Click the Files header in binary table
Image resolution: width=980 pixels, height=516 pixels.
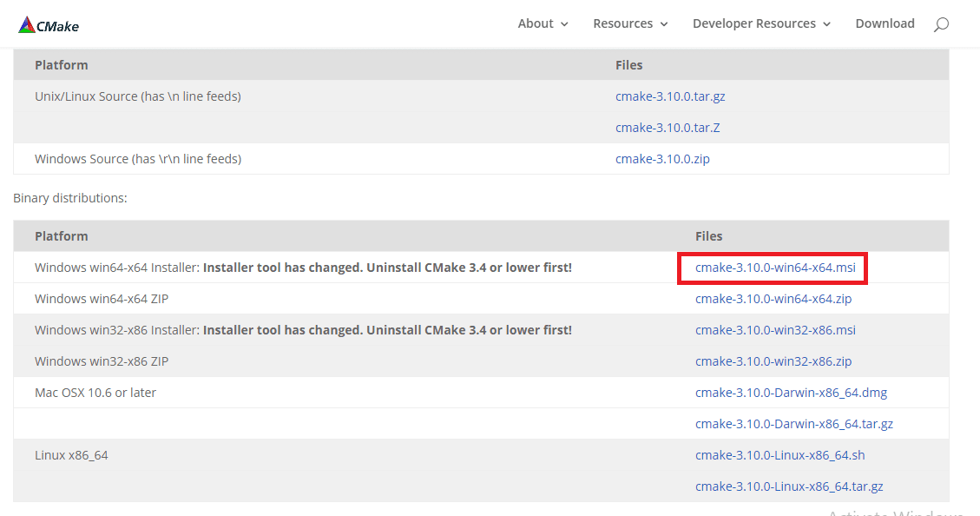coord(709,236)
